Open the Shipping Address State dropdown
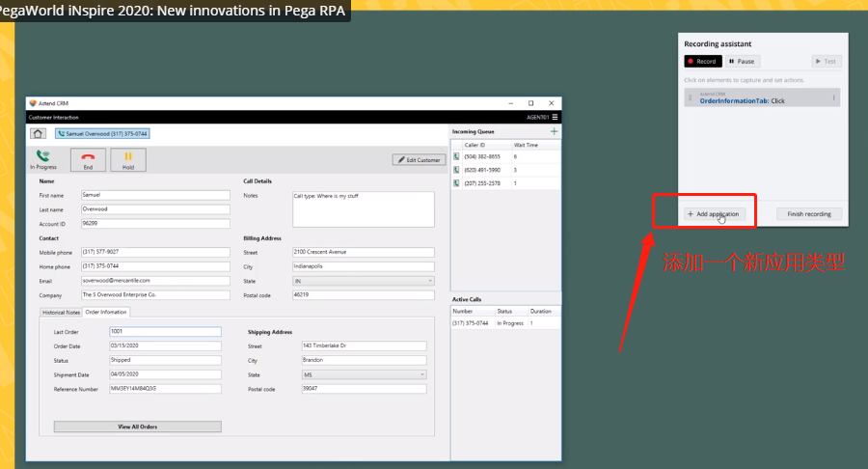The width and height of the screenshot is (868, 469). (364, 374)
